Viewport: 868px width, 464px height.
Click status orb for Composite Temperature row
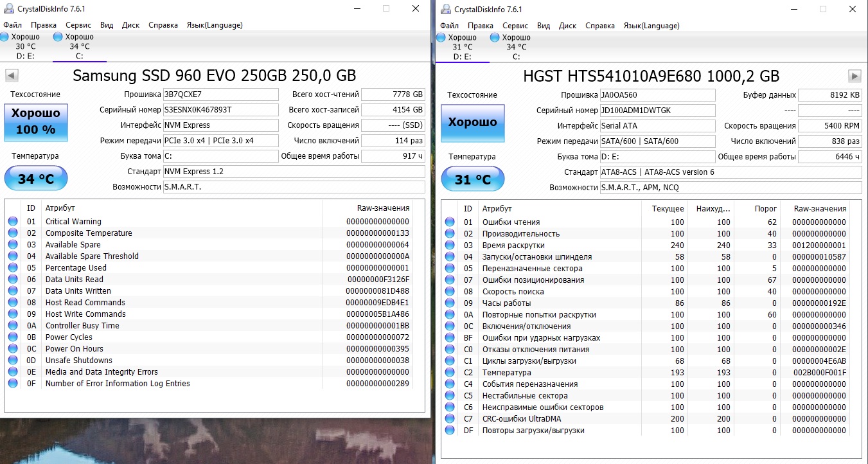pyautogui.click(x=13, y=233)
